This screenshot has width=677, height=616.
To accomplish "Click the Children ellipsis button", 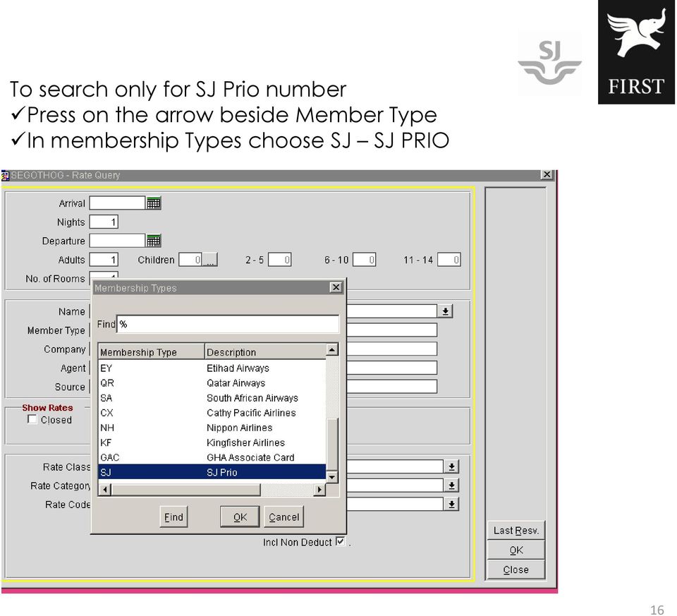I will (210, 260).
